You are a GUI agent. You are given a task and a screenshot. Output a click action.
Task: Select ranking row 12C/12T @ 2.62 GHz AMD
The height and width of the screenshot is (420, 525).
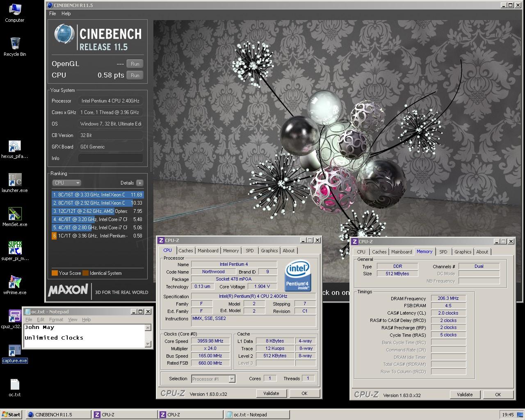tap(98, 211)
